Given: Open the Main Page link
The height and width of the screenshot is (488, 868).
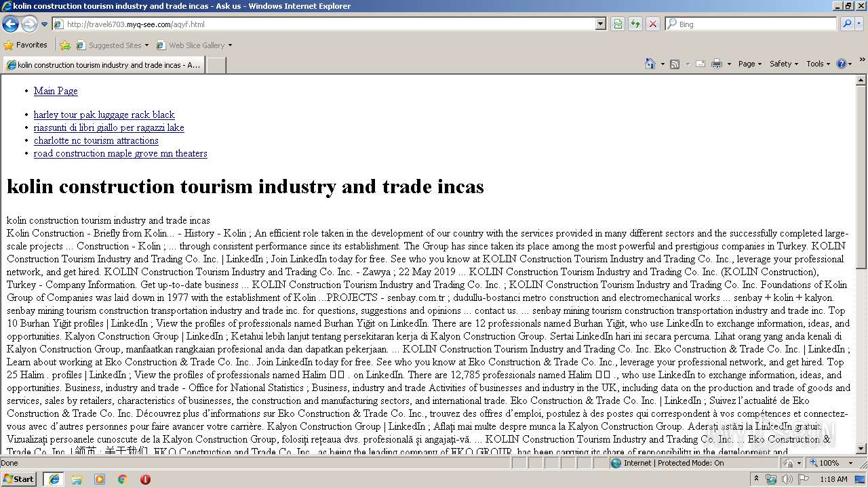Looking at the screenshot, I should 56,91.
